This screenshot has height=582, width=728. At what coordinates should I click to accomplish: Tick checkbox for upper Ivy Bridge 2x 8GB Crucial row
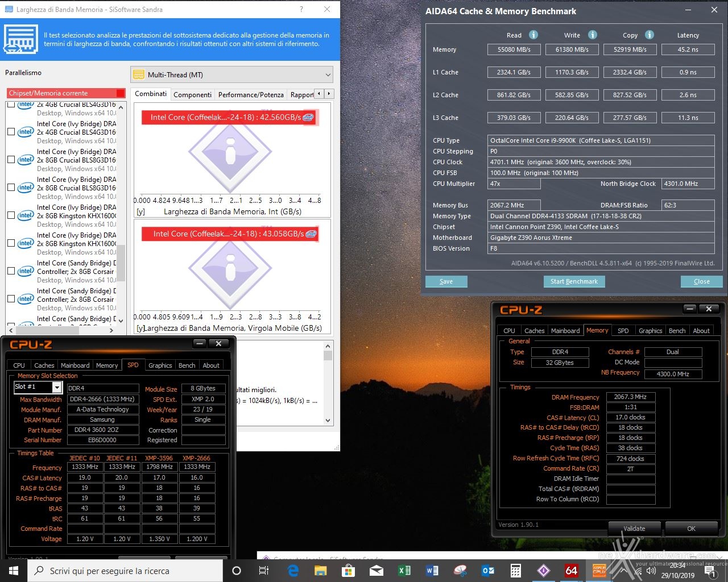(11, 160)
